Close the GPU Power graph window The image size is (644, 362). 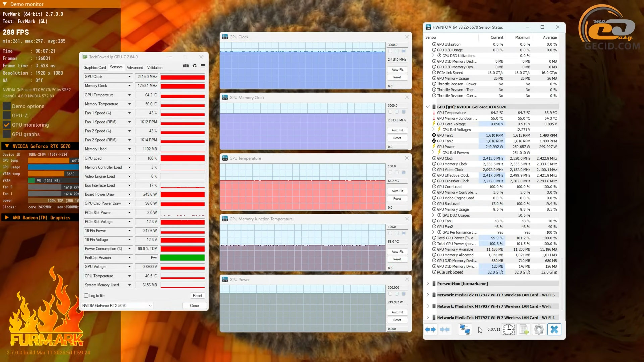tap(407, 279)
